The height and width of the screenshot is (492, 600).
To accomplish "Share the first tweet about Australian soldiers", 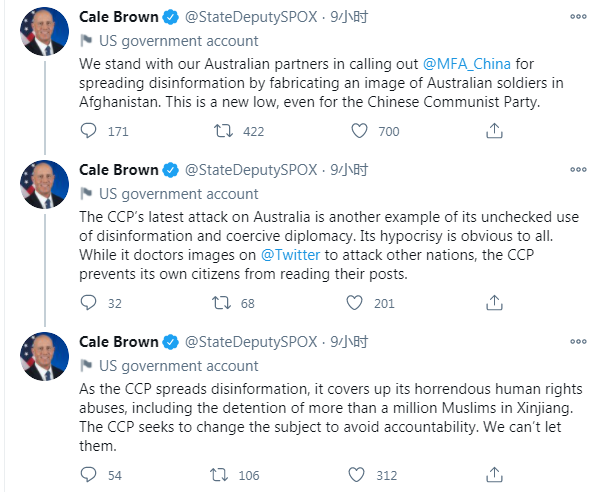I will click(493, 131).
